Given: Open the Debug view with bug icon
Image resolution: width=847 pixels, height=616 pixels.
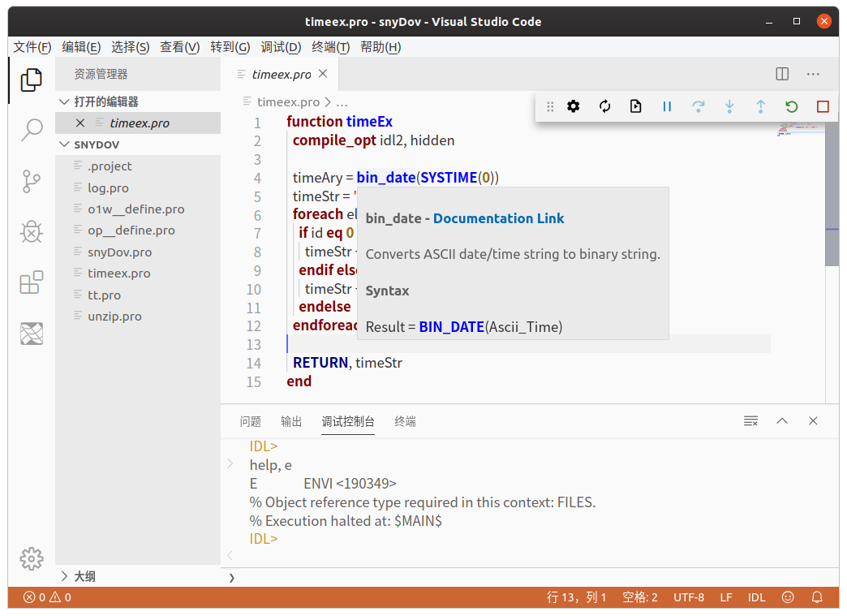Looking at the screenshot, I should tap(32, 232).
